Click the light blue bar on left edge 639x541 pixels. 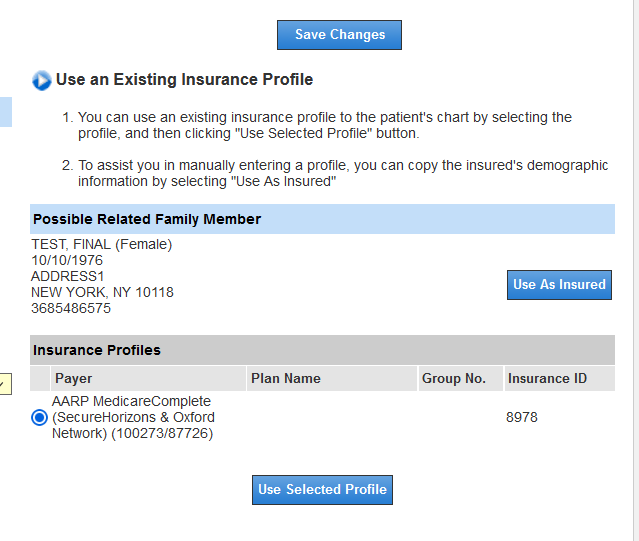[5, 112]
